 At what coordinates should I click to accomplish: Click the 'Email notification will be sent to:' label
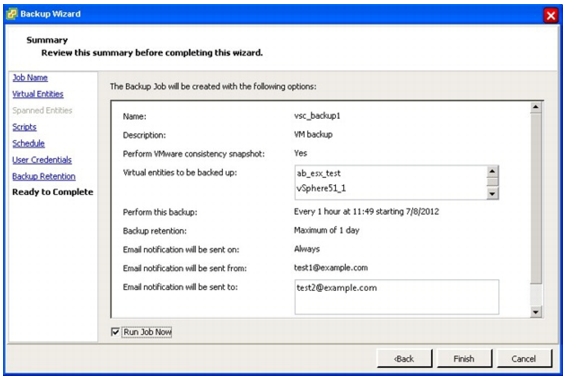180,287
